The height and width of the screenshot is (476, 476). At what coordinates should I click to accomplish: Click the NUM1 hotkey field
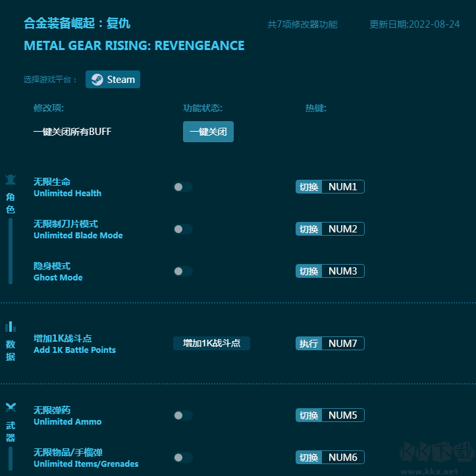[342, 187]
